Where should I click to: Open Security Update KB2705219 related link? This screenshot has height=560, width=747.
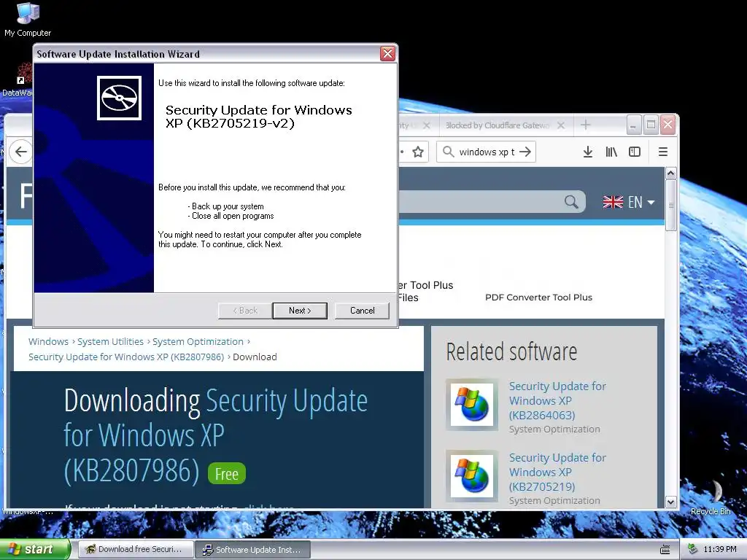click(x=557, y=472)
